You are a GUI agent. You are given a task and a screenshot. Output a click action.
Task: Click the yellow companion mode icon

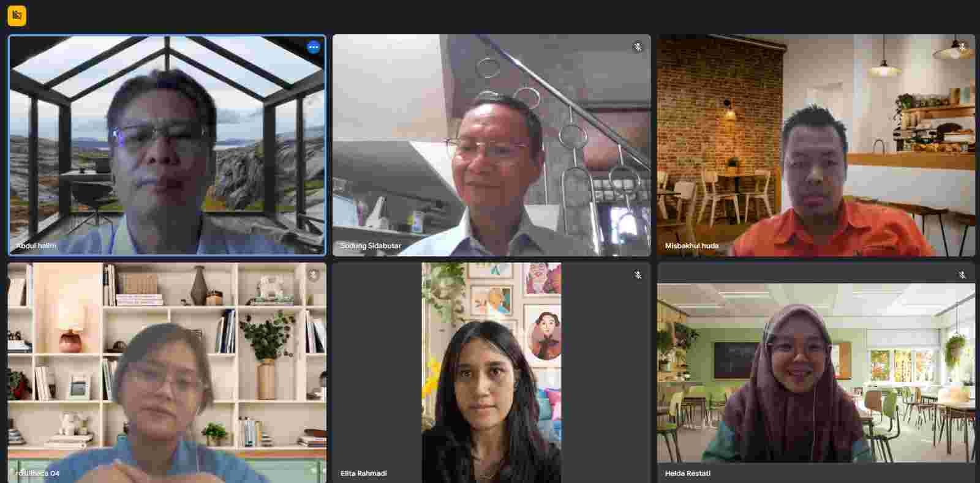(x=17, y=15)
